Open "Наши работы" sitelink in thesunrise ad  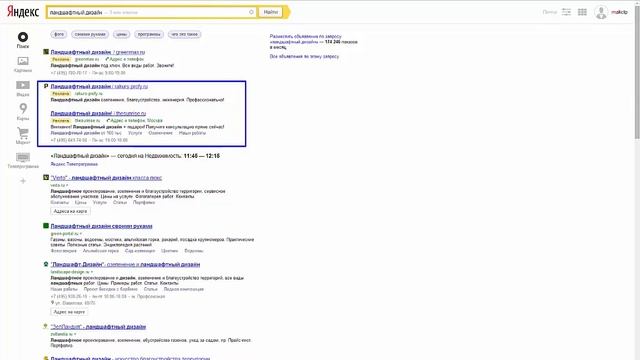coord(192,133)
